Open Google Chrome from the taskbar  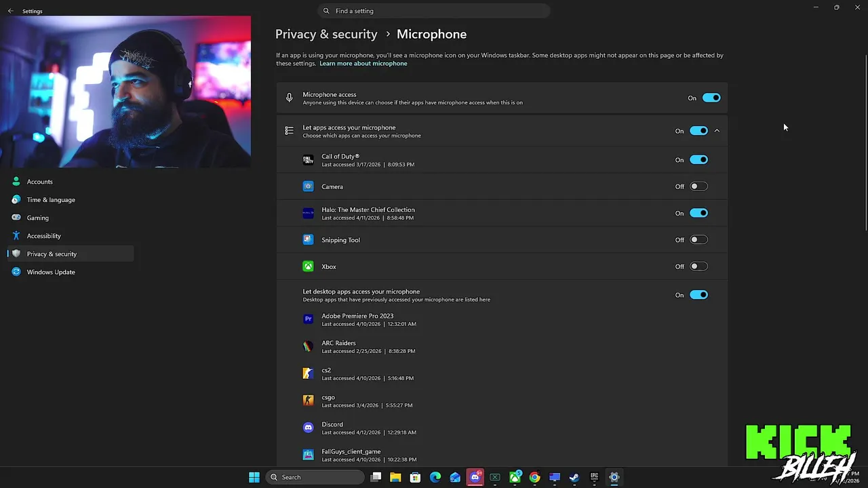click(534, 477)
